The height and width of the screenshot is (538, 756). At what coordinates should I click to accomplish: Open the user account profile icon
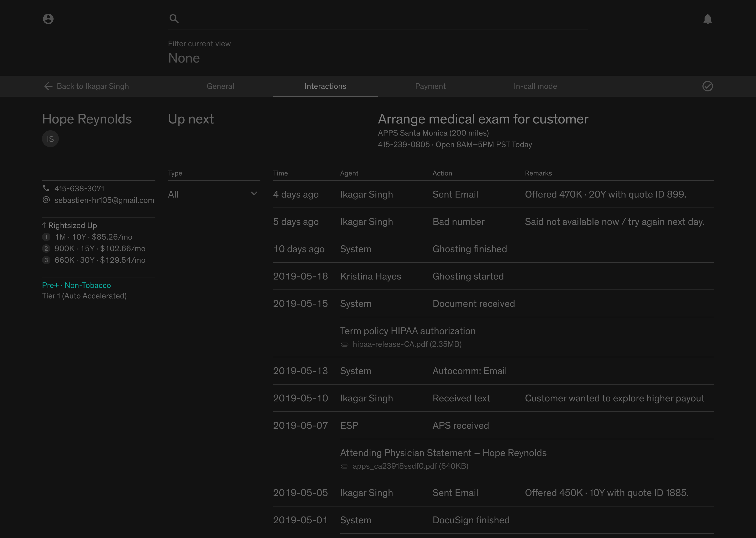click(x=48, y=19)
